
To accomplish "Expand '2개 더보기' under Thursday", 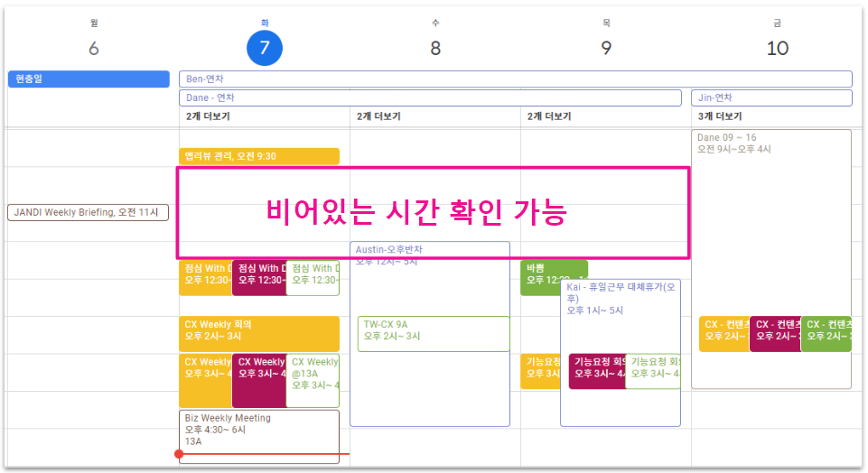I will coord(549,116).
